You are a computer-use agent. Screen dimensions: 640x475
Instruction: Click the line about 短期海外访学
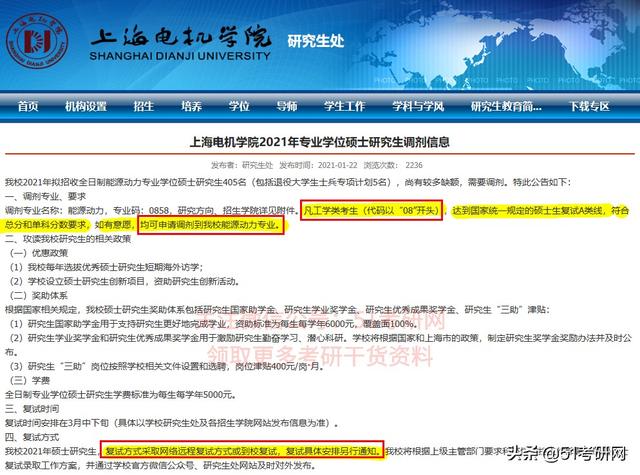coord(107,267)
